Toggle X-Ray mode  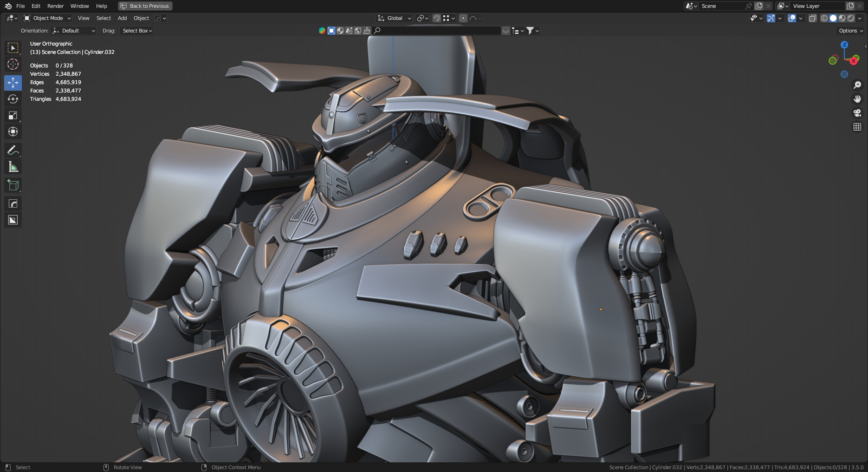pos(812,18)
